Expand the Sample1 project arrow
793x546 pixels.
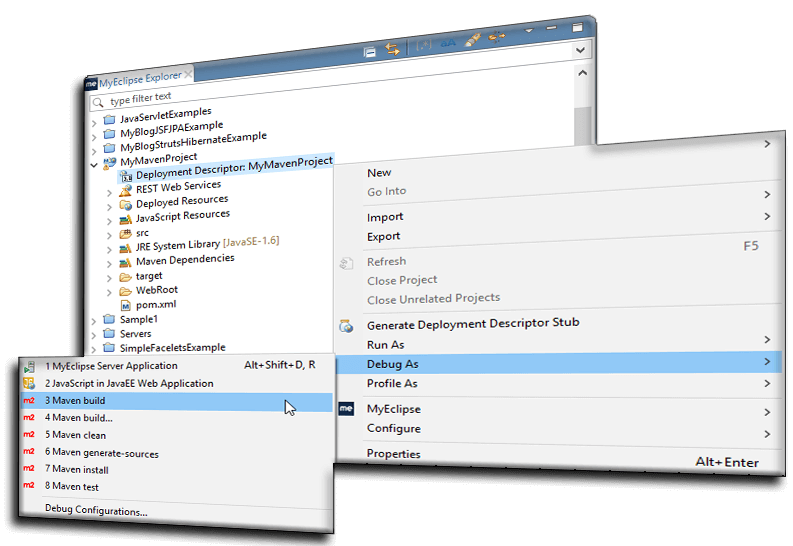point(94,321)
